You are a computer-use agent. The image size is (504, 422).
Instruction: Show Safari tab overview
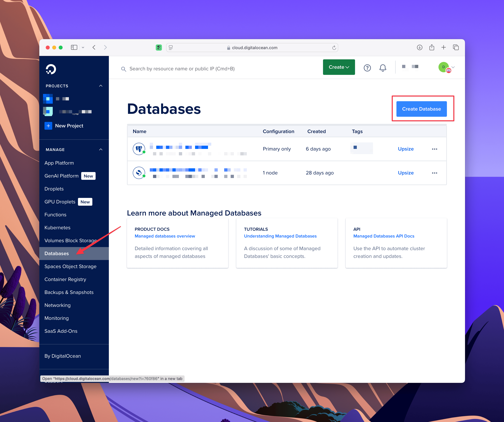pyautogui.click(x=456, y=48)
